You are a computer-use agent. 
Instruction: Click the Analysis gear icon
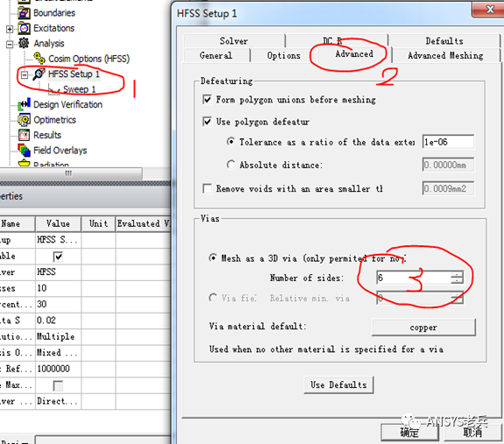(x=24, y=43)
